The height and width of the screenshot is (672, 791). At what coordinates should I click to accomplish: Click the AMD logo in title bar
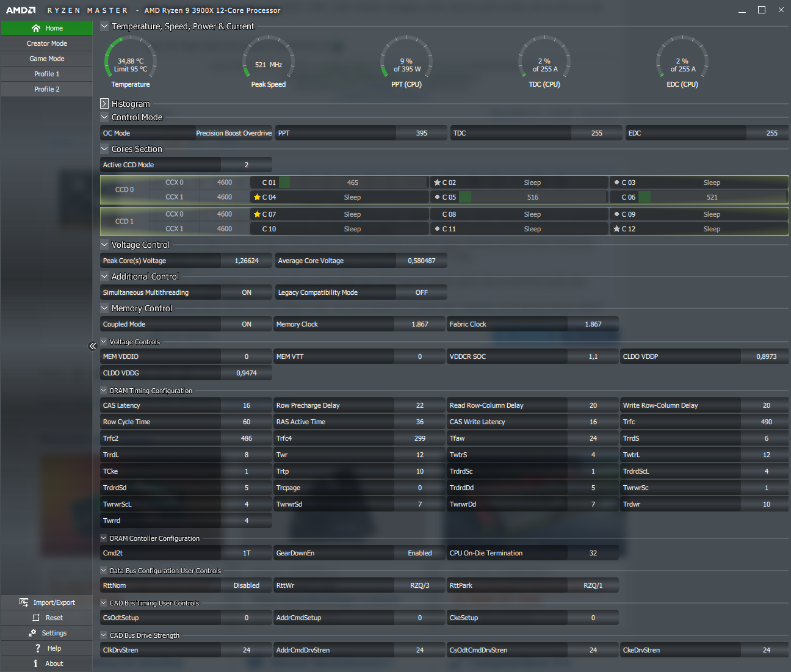[21, 10]
